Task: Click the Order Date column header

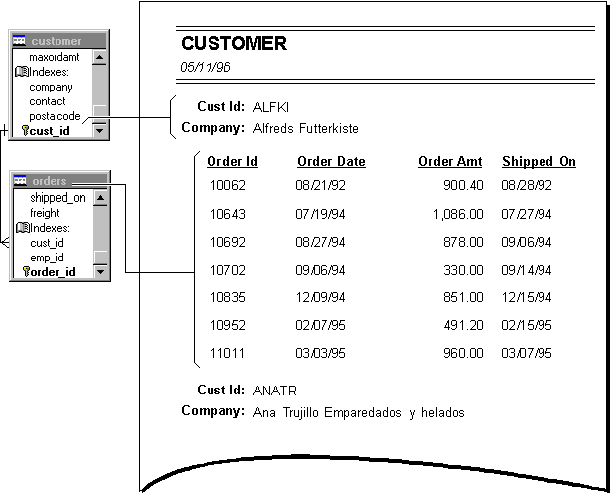Action: (x=331, y=161)
